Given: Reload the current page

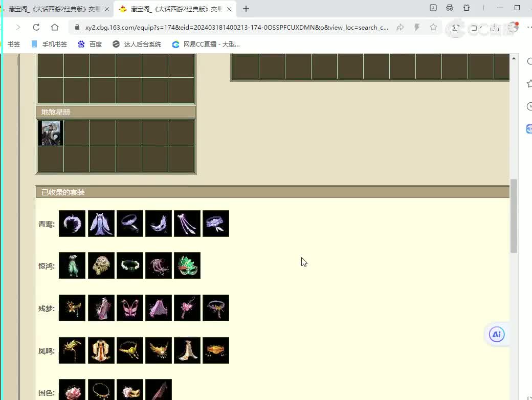Looking at the screenshot, I should 36,27.
